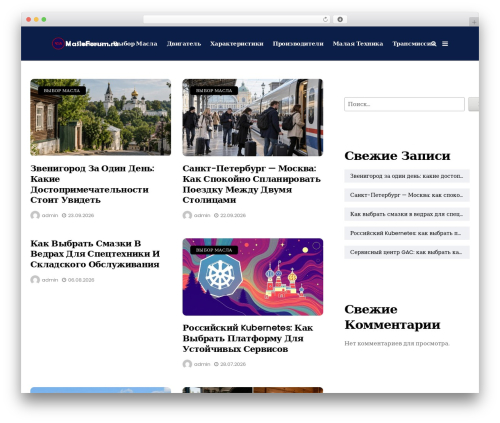Open recent post Звенигород за один день
This screenshot has width=500, height=423.
pos(407,176)
